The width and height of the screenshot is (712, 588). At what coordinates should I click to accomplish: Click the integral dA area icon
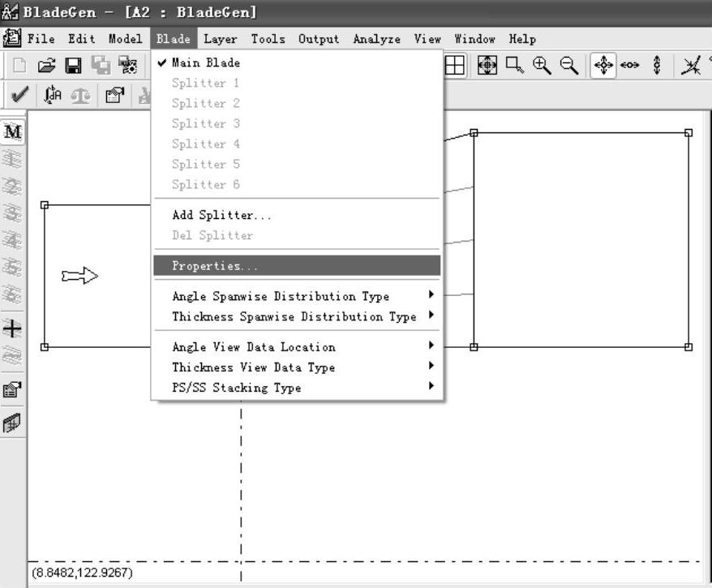tap(53, 94)
